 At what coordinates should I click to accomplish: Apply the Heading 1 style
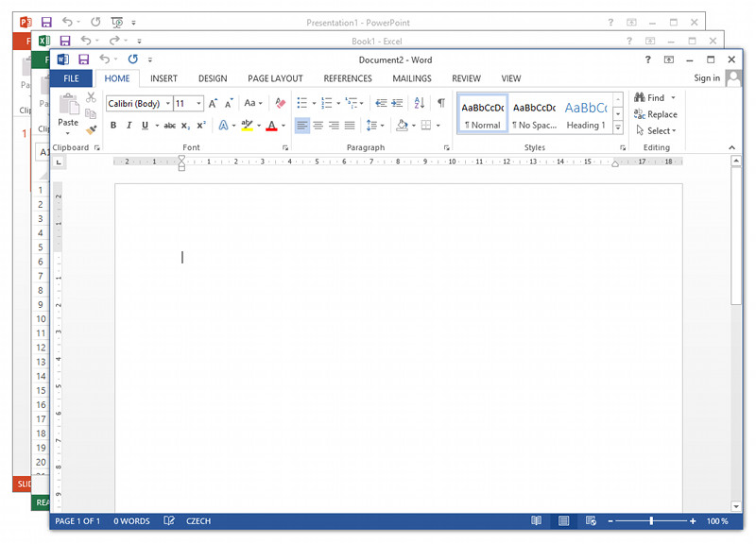pyautogui.click(x=586, y=114)
